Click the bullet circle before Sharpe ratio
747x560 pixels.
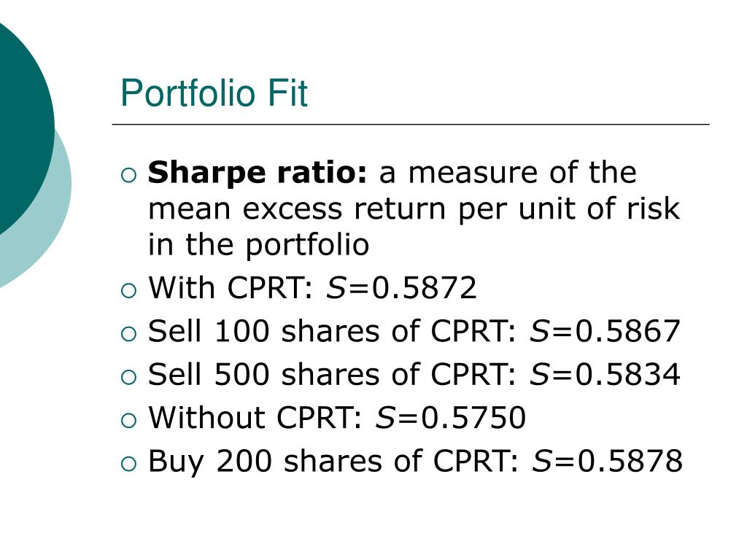click(x=128, y=175)
